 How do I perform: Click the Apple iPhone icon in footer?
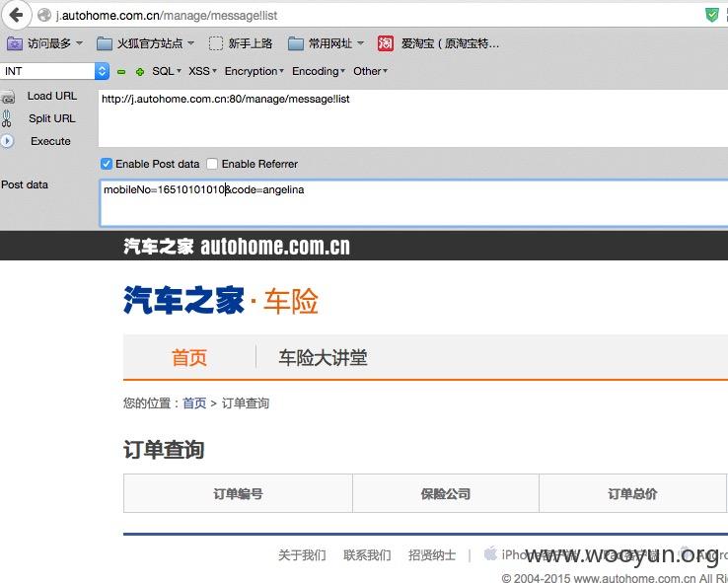(x=490, y=553)
